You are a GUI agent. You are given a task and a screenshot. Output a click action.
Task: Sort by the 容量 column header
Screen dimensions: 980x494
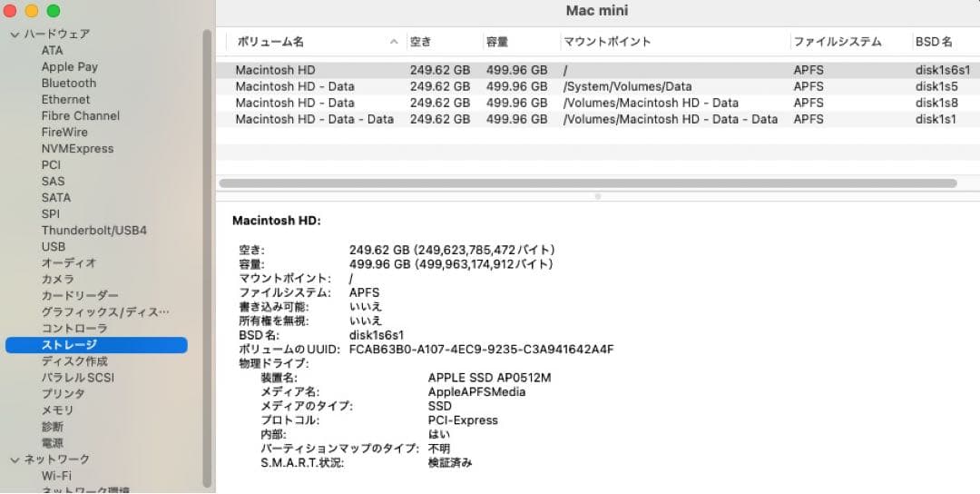tap(497, 42)
